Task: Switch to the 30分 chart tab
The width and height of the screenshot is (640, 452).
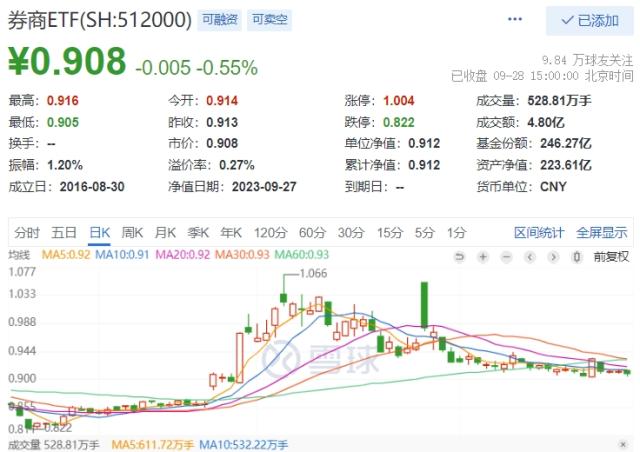Action: pos(351,233)
